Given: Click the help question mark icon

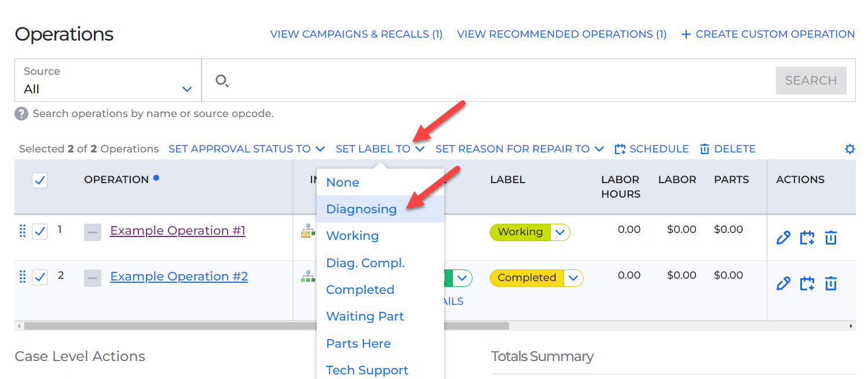Looking at the screenshot, I should 21,114.
